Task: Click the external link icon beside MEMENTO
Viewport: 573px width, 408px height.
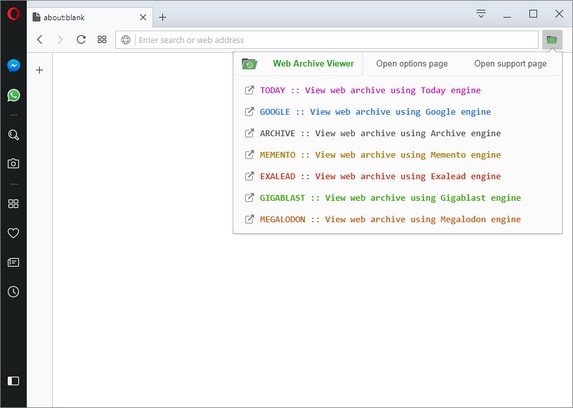Action: click(x=249, y=154)
